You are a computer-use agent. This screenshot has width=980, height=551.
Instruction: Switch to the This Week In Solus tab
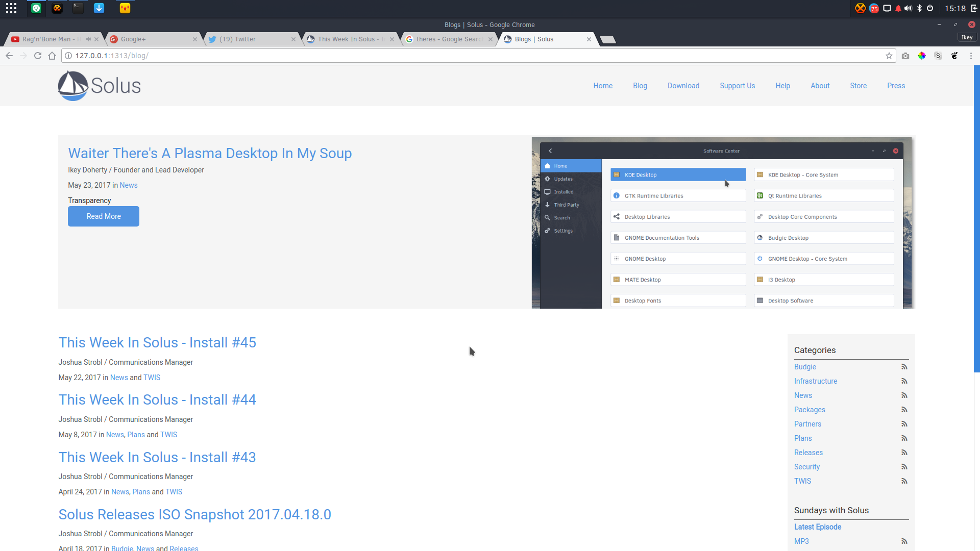coord(350,39)
